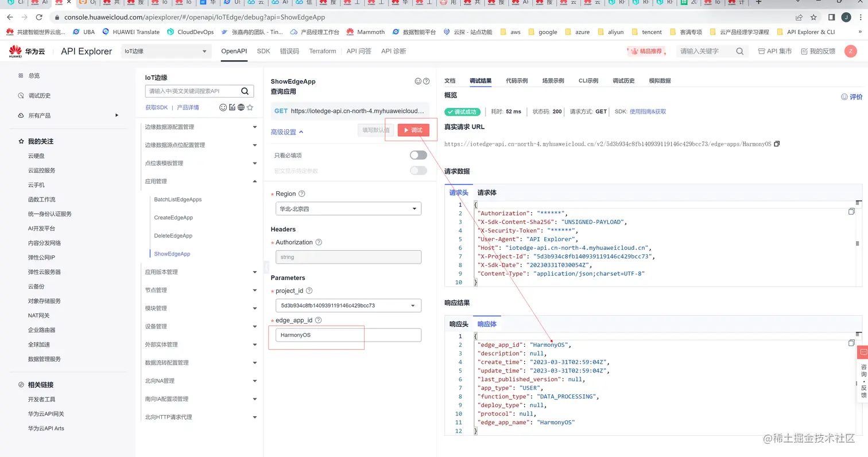Click the 精品推荐 badge
Screen dimensions: 868x457
click(x=646, y=51)
